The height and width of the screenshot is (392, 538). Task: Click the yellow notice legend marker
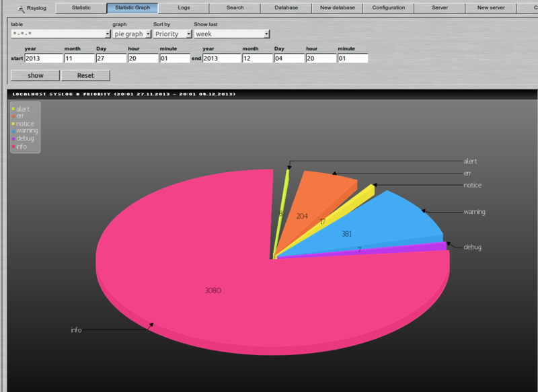tap(13, 124)
